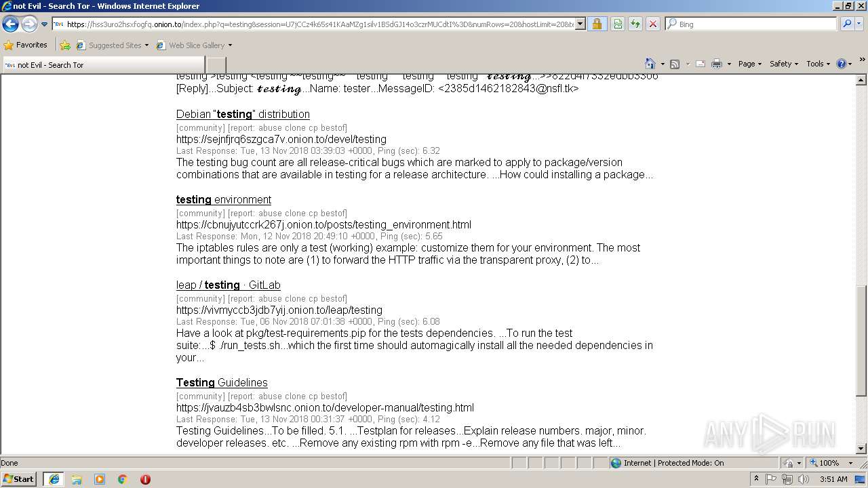Image resolution: width=868 pixels, height=488 pixels.
Task: Expand the Print options dropdown arrow
Action: point(729,64)
